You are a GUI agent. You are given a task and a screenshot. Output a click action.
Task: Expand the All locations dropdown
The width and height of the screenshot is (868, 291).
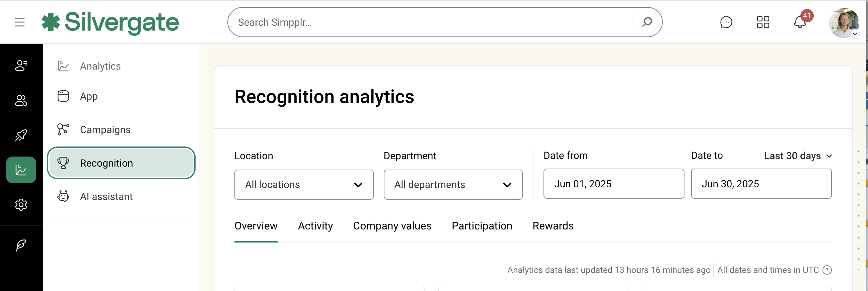(304, 184)
